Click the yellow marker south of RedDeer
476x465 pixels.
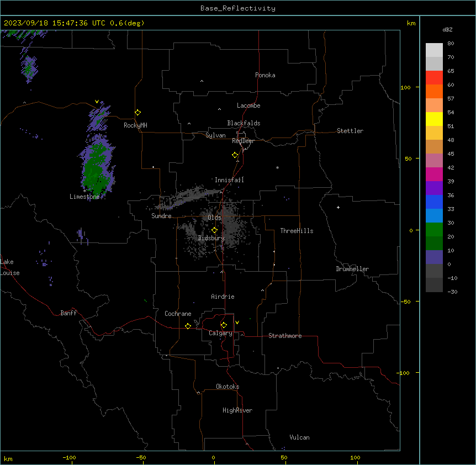tap(235, 155)
